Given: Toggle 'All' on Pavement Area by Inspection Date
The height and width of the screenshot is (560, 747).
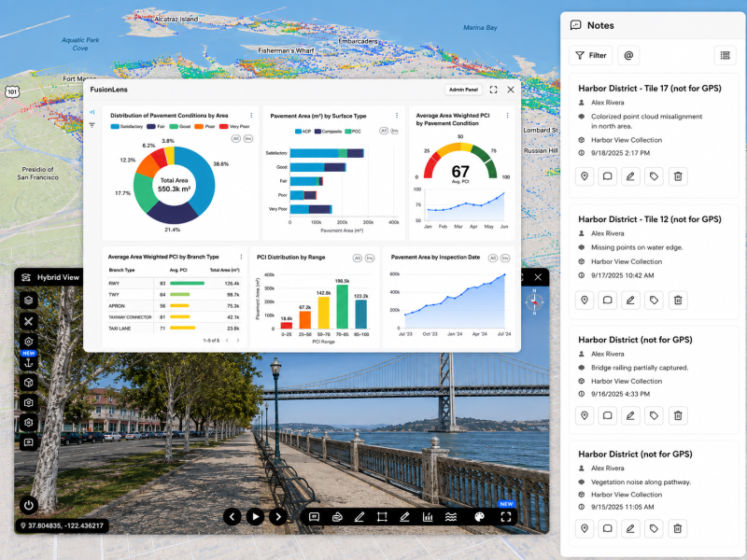Looking at the screenshot, I should click(x=493, y=259).
